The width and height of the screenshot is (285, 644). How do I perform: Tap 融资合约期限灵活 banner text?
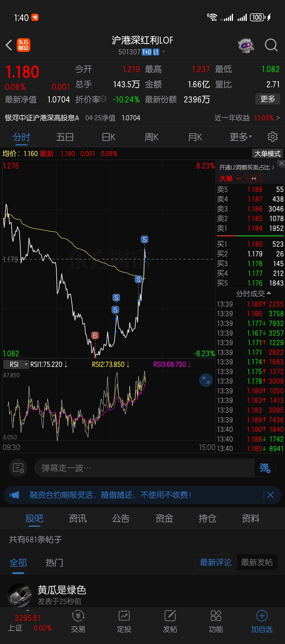tap(110, 495)
